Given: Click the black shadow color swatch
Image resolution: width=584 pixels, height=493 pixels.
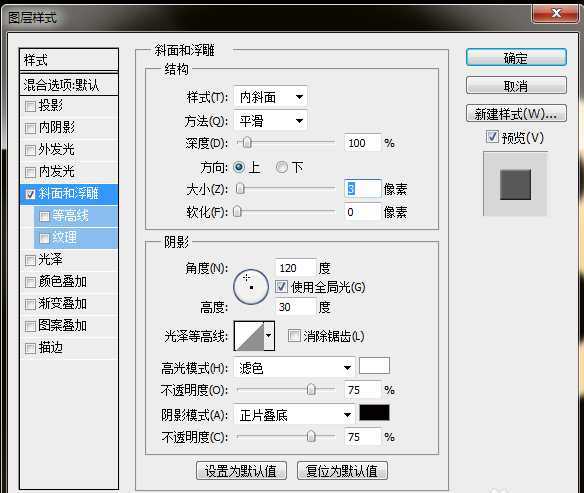Looking at the screenshot, I should click(x=374, y=413).
